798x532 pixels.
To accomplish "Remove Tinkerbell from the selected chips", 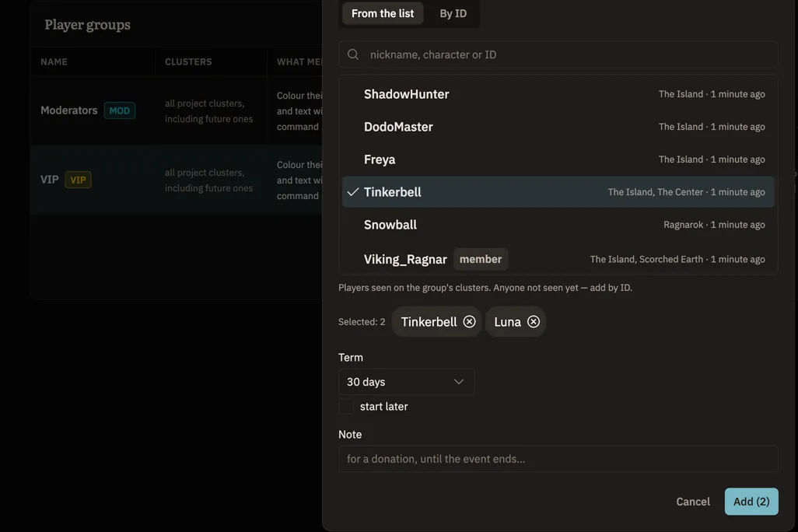I will point(469,322).
